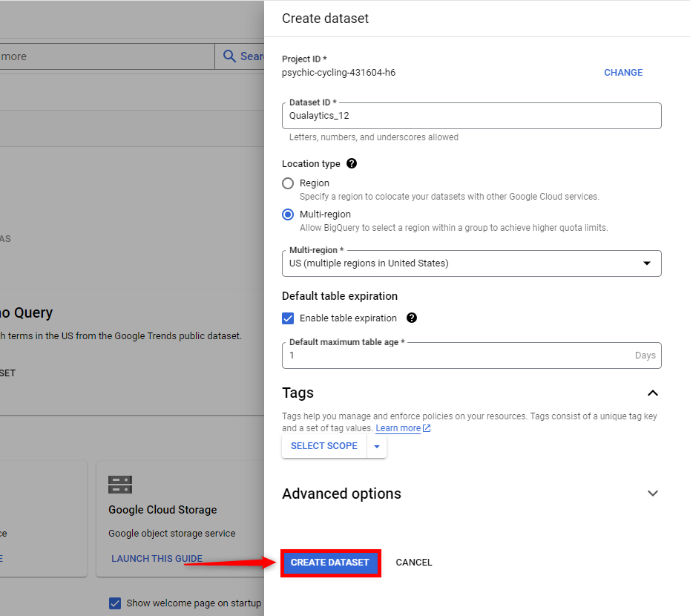The width and height of the screenshot is (690, 616).
Task: Click the CANCEL button
Action: point(413,562)
